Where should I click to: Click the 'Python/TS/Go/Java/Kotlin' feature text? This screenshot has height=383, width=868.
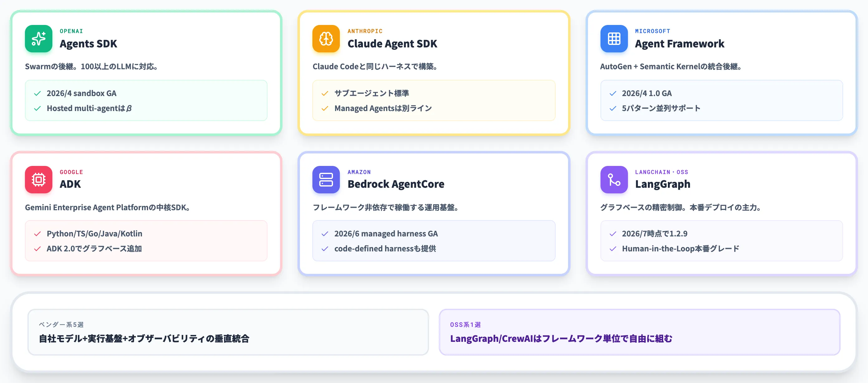[94, 234]
